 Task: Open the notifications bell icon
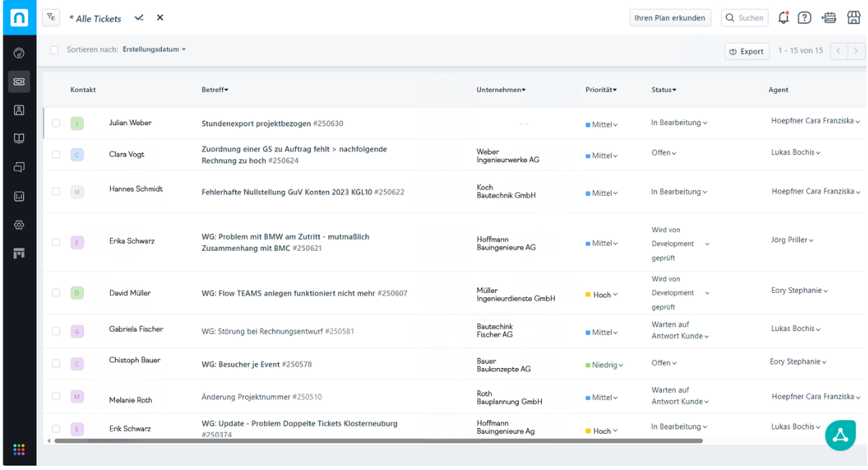coord(783,18)
